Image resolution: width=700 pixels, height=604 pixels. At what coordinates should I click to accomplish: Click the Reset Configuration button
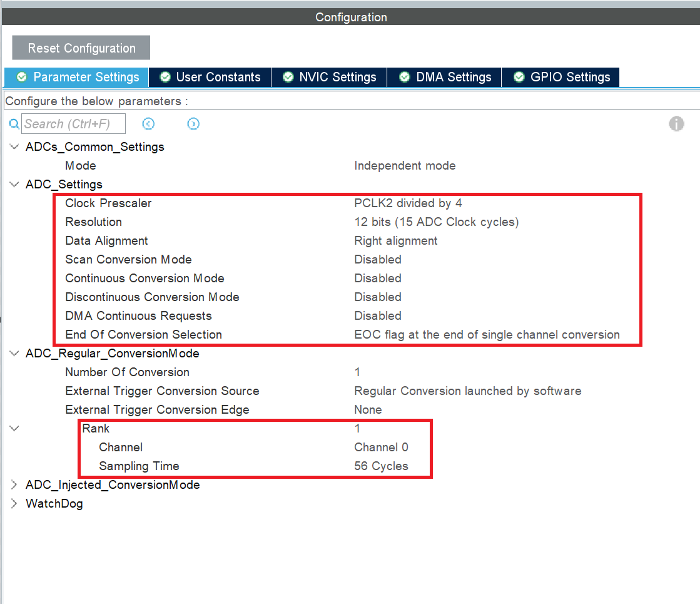tap(80, 48)
